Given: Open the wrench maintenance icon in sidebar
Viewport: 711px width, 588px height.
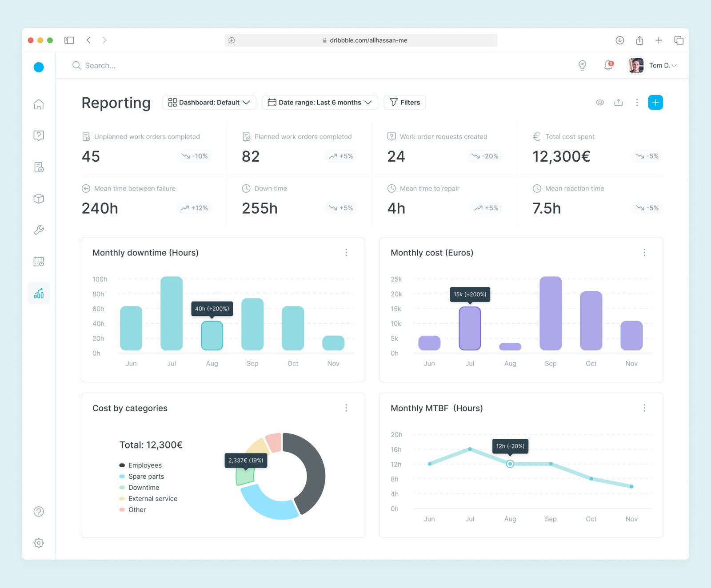Looking at the screenshot, I should click(39, 230).
